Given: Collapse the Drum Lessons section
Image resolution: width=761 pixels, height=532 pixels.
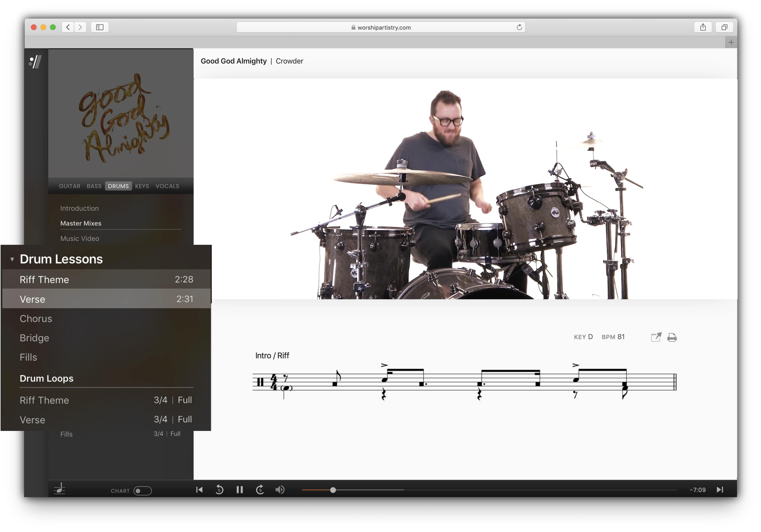Looking at the screenshot, I should [12, 259].
